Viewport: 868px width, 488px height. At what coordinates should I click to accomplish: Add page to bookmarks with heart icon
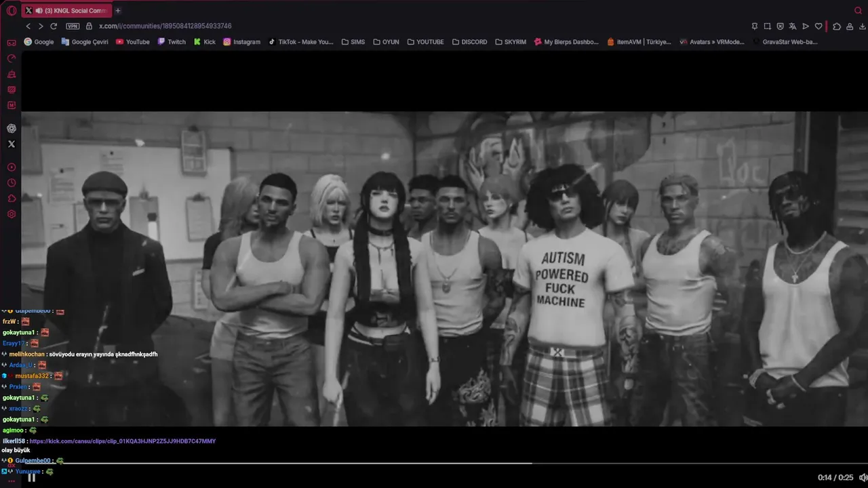pos(818,26)
